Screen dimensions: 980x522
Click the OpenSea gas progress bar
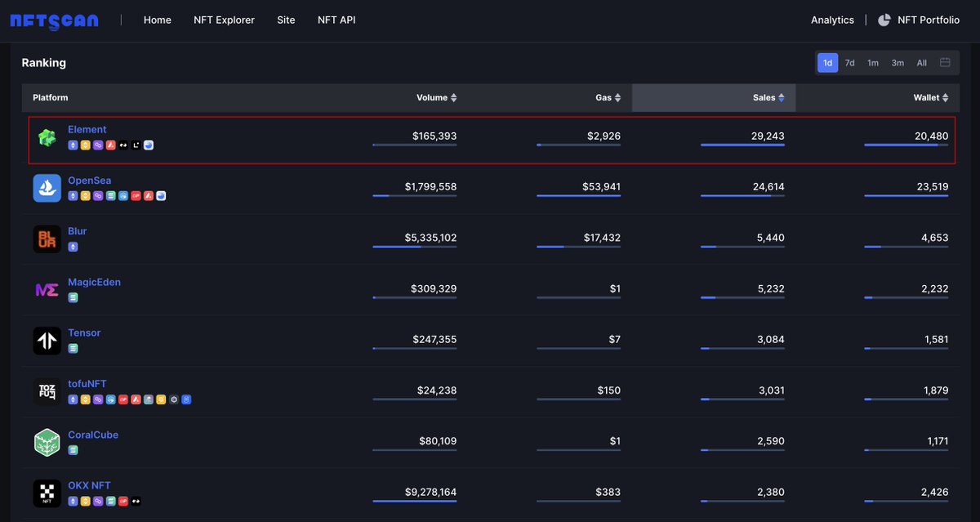point(579,196)
